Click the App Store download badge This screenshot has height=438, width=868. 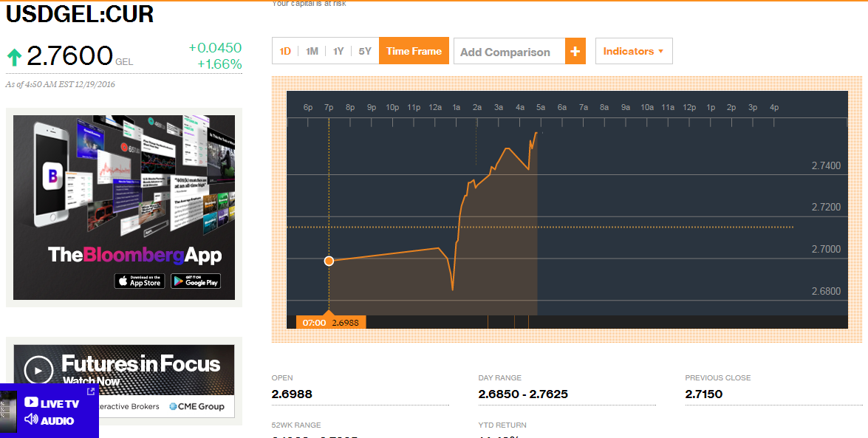click(140, 281)
